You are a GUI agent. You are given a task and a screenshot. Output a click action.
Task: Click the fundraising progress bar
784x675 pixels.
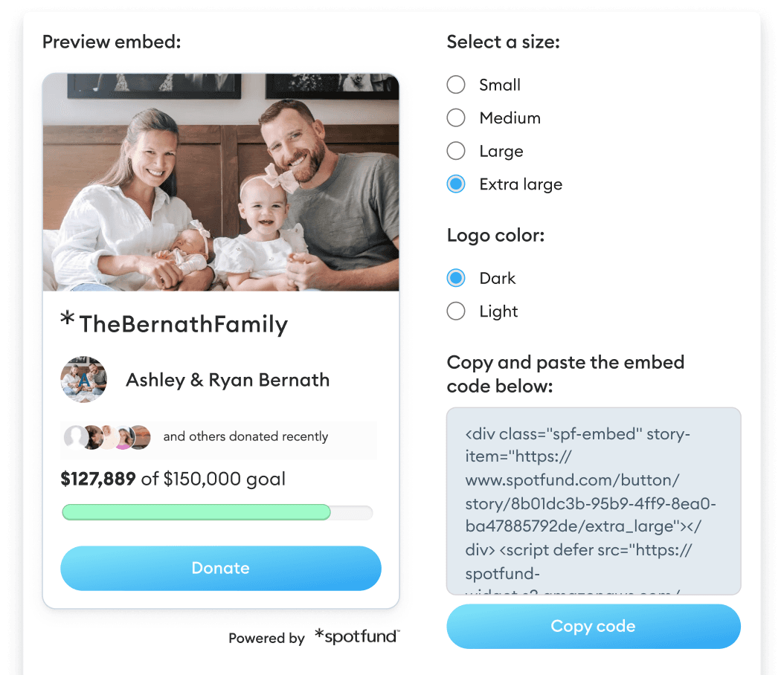click(216, 512)
